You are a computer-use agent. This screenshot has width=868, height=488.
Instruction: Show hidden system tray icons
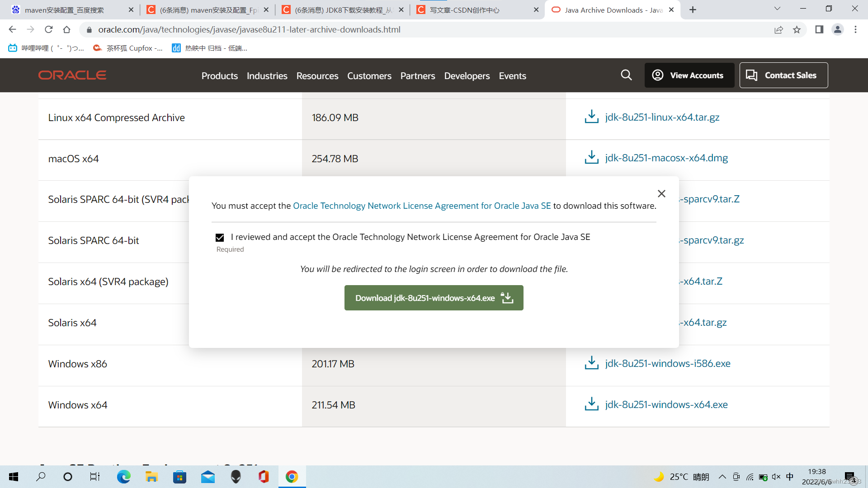coord(722,477)
